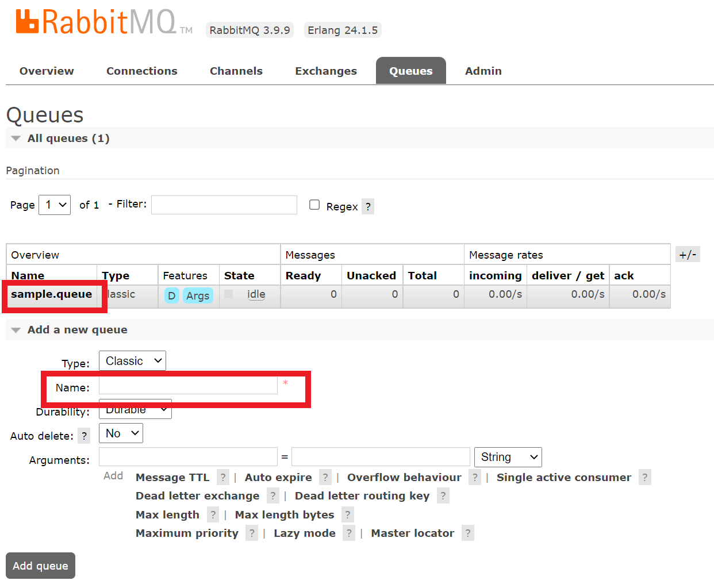
Task: Click help icon for Dead letter exchange
Action: coord(273,496)
